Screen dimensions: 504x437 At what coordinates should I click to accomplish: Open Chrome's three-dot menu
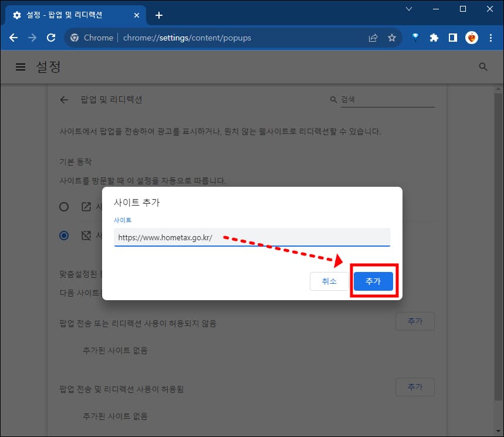[491, 37]
